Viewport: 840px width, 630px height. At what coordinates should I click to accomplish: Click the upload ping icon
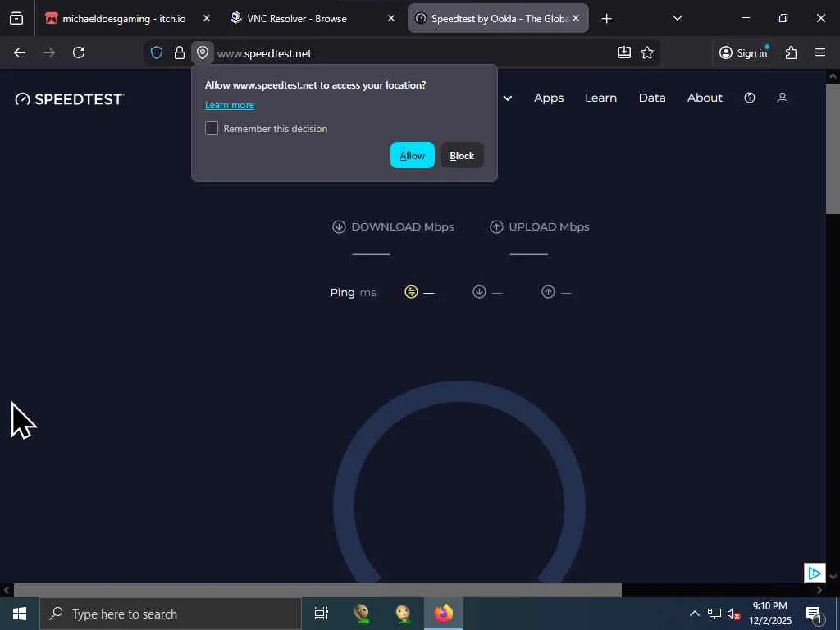click(x=548, y=292)
